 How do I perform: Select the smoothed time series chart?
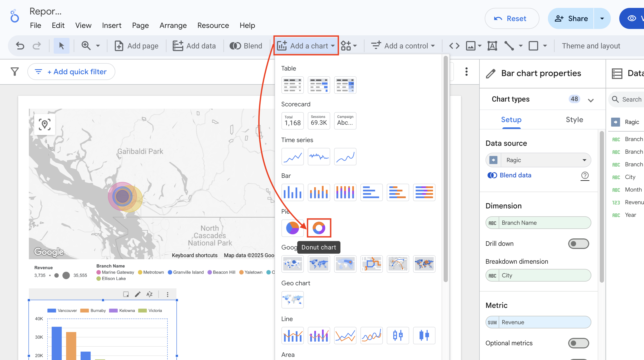tap(345, 157)
